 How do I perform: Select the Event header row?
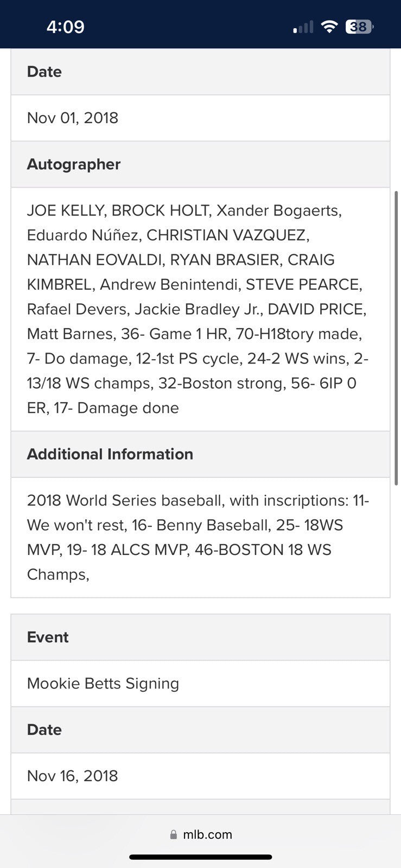pyautogui.click(x=48, y=637)
